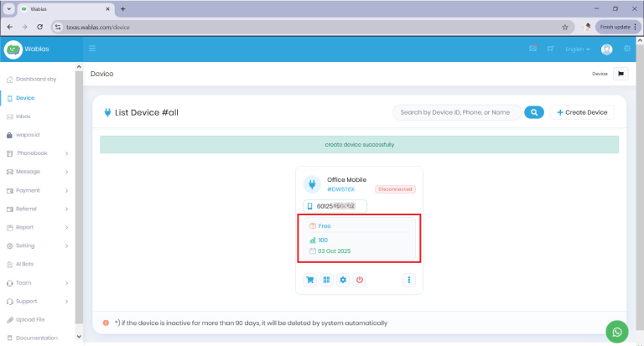The width and height of the screenshot is (644, 346).
Task: Open the three-dots menu on device card
Action: 409,280
